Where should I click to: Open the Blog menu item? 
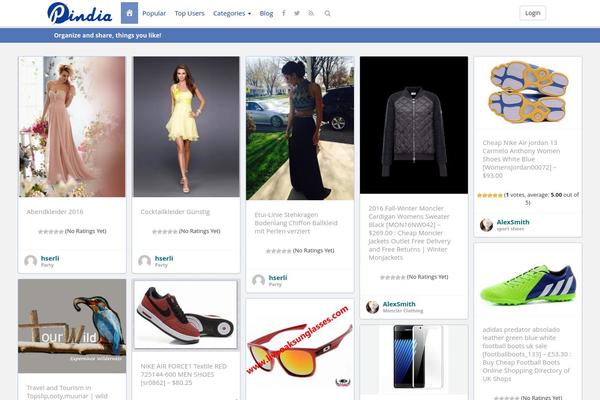[x=266, y=13]
